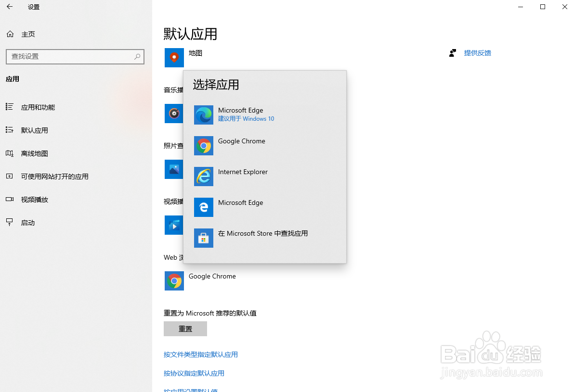Click the back arrow at top left

pos(10,7)
